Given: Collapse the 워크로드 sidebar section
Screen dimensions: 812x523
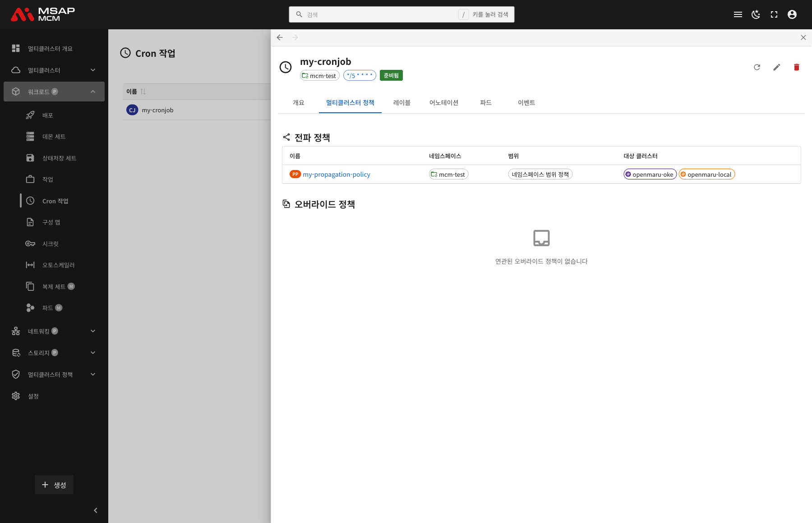Looking at the screenshot, I should pyautogui.click(x=54, y=92).
